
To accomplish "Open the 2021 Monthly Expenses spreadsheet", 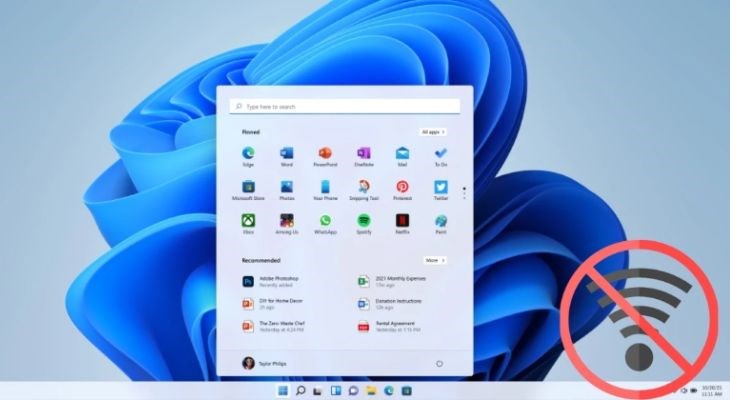I will pyautogui.click(x=392, y=281).
